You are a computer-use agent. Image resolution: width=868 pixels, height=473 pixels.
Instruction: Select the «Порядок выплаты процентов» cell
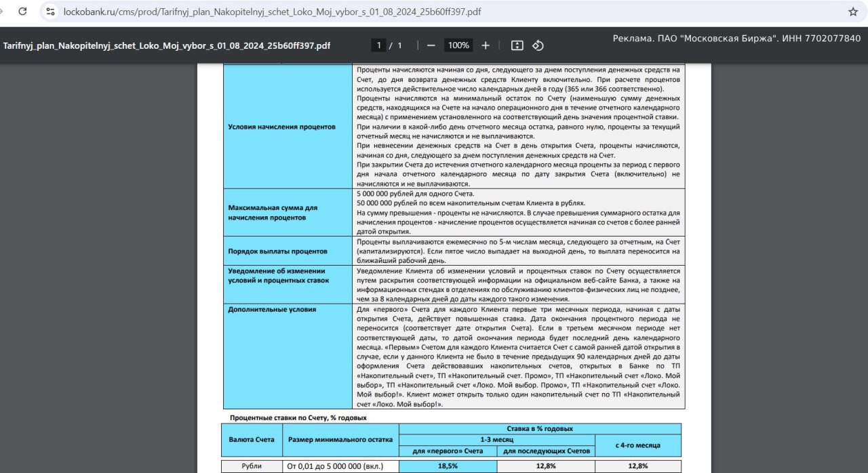point(288,251)
